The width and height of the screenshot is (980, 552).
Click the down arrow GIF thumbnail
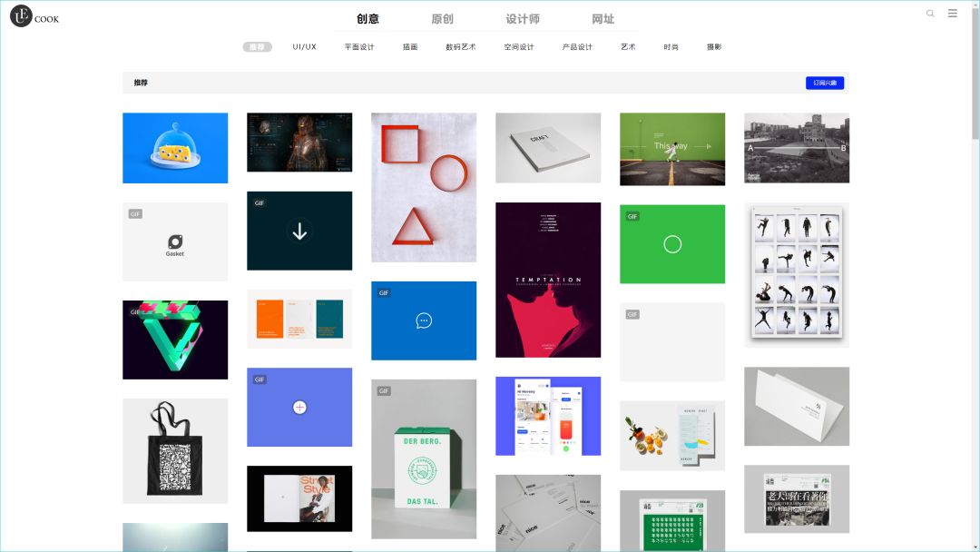[x=299, y=231]
